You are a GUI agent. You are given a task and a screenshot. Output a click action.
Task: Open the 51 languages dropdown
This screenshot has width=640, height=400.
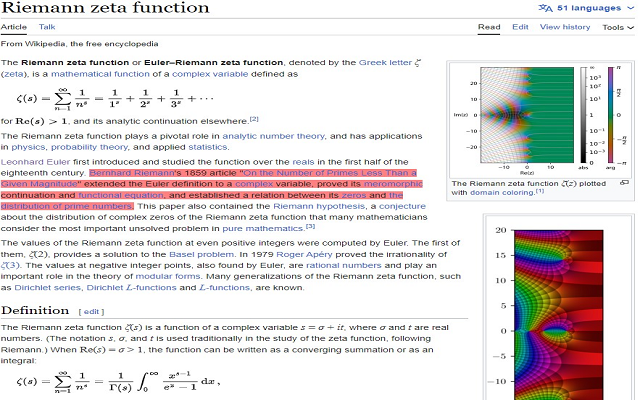click(x=589, y=8)
